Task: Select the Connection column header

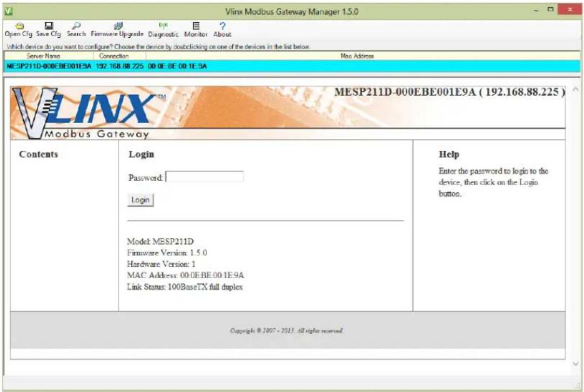Action: tap(119, 56)
